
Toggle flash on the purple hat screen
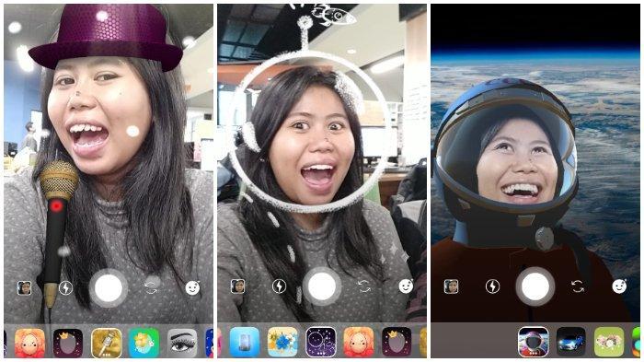click(x=65, y=288)
